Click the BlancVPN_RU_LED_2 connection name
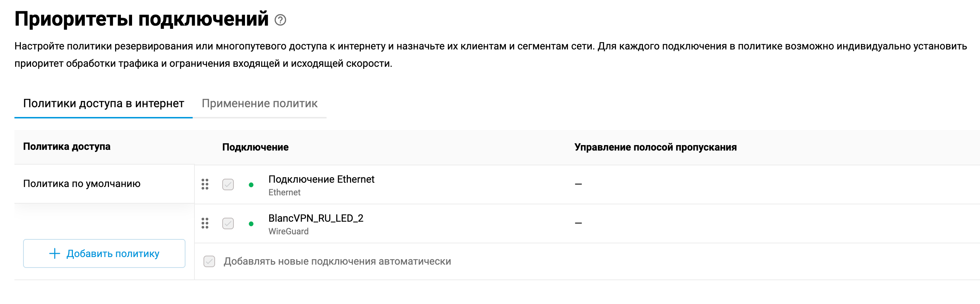980x304 pixels. click(316, 218)
